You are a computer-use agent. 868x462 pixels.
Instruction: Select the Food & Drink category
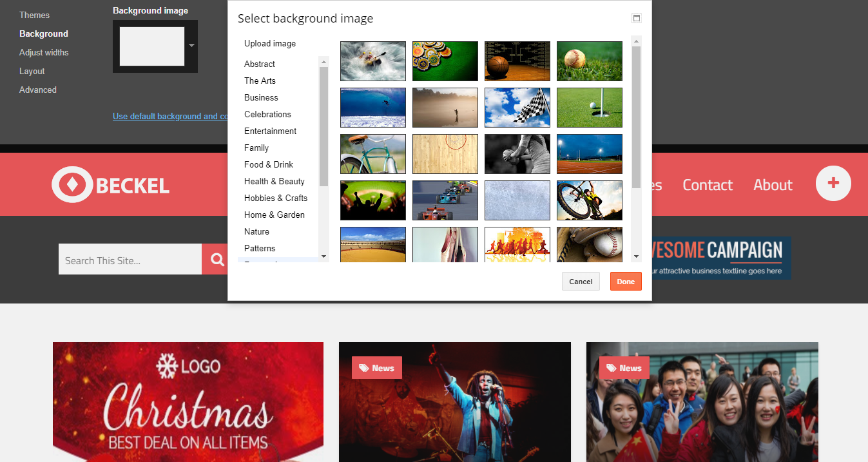(x=269, y=164)
